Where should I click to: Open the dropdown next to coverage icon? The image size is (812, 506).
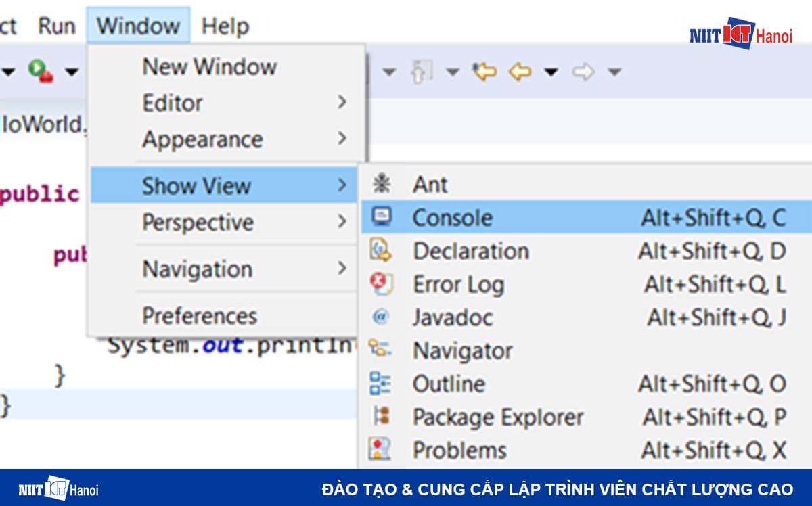click(71, 72)
